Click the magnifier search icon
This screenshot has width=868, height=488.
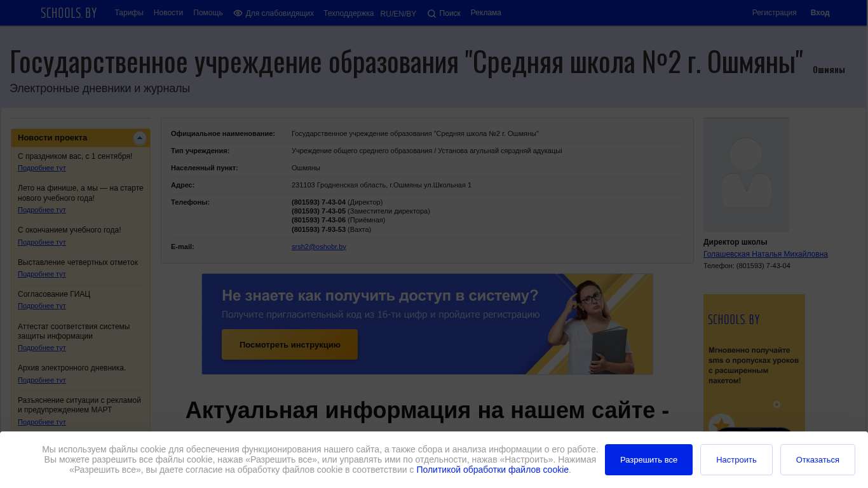point(431,13)
